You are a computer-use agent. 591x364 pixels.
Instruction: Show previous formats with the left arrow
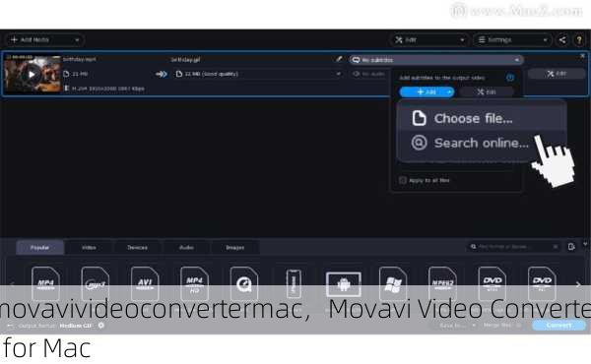pyautogui.click(x=12, y=284)
